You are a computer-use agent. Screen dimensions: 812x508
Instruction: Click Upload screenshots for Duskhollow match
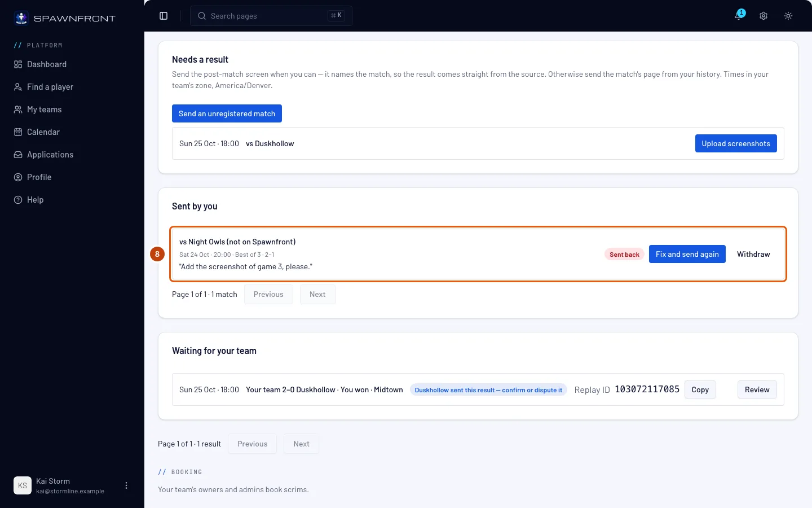pos(736,143)
